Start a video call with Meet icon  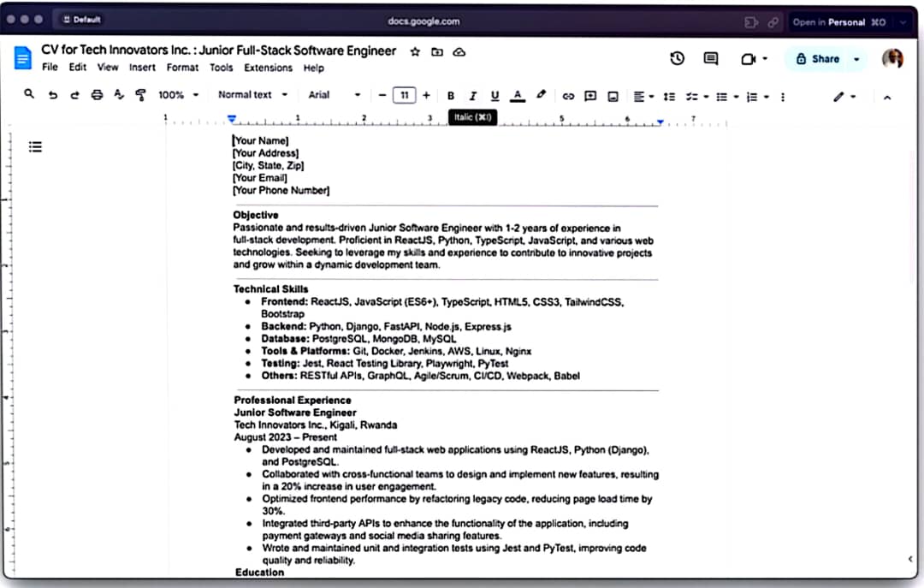pyautogui.click(x=748, y=59)
